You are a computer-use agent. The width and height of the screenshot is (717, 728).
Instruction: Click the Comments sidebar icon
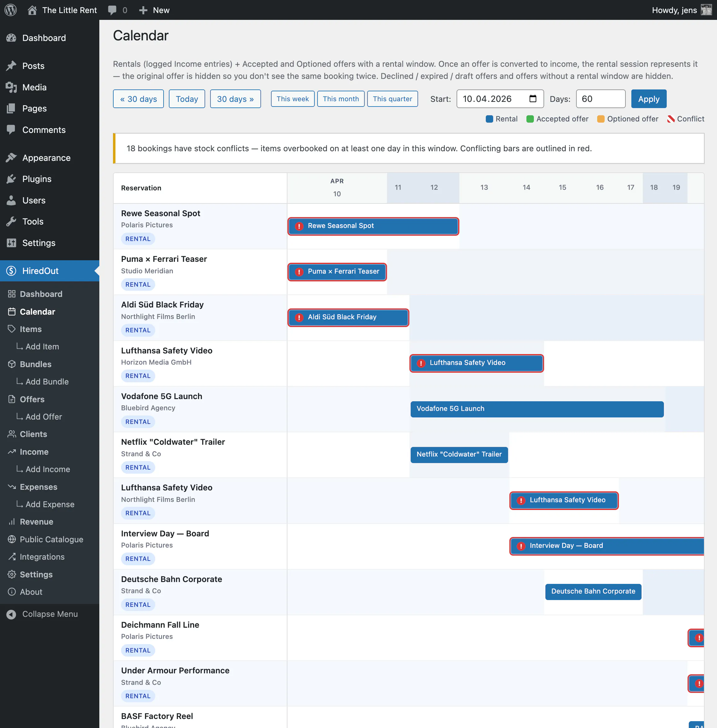[x=11, y=130]
